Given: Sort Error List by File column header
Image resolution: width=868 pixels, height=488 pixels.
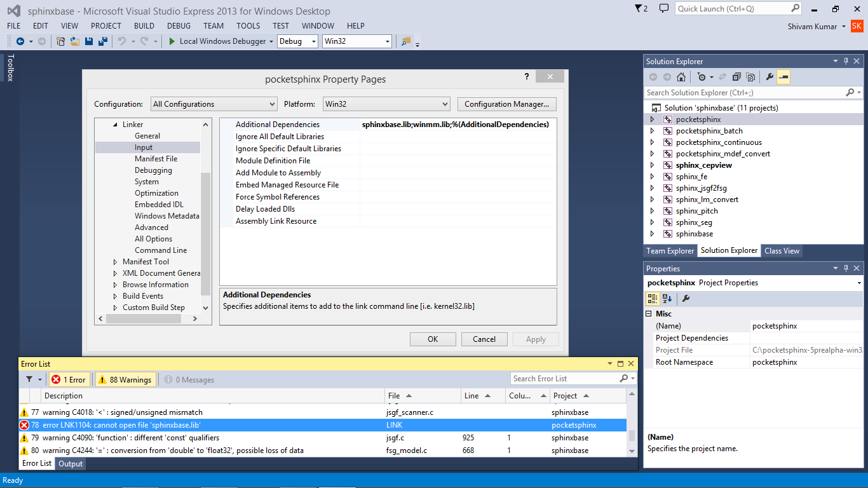Looking at the screenshot, I should point(423,396).
